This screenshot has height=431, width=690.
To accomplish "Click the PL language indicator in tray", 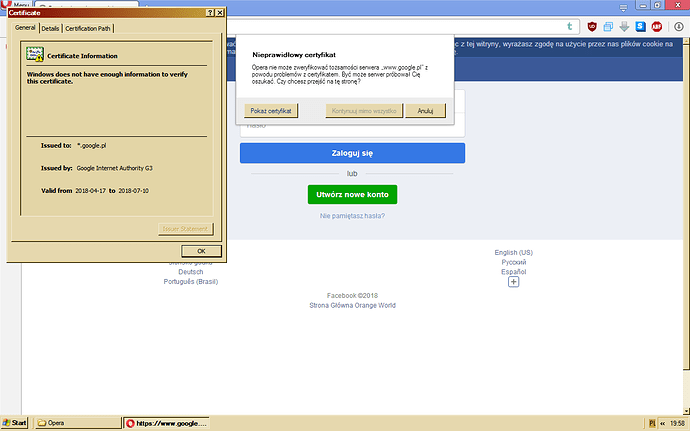I will click(652, 424).
